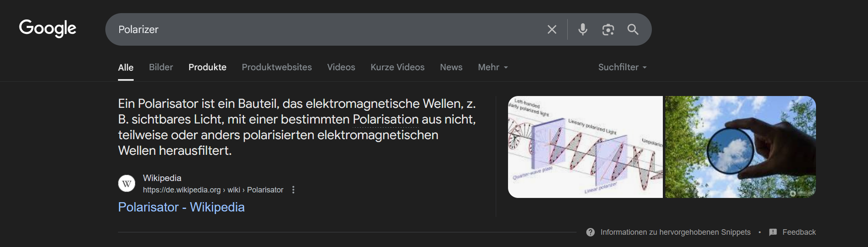The image size is (868, 247).
Task: Switch to the Bilder tab
Action: point(161,67)
